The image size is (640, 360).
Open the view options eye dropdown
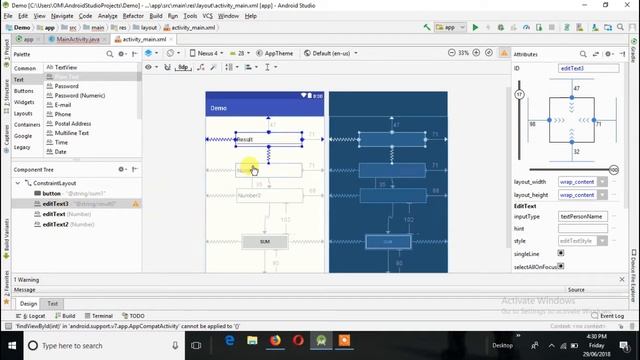click(x=151, y=67)
